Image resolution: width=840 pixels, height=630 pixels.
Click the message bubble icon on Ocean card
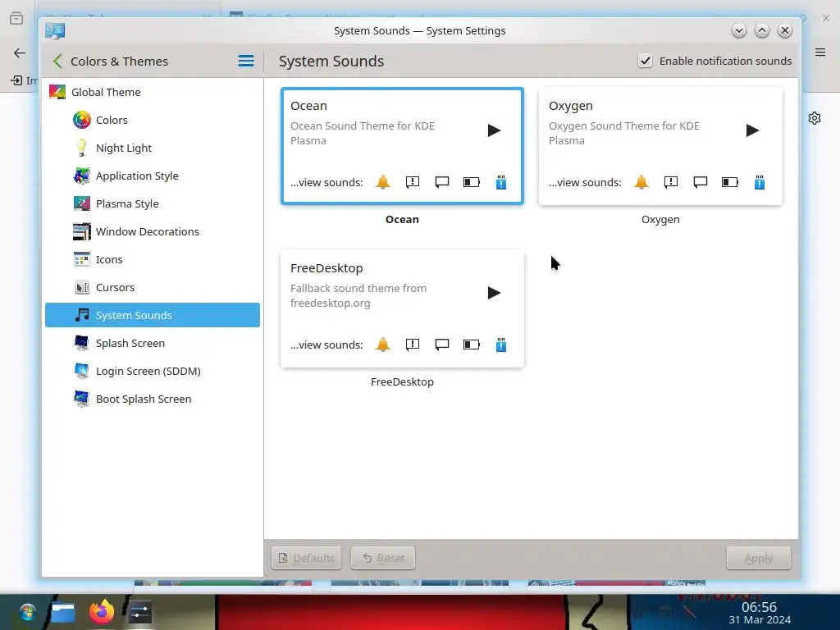[x=442, y=182]
